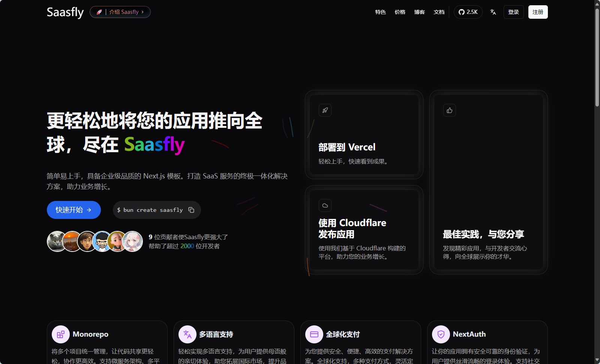The height and width of the screenshot is (364, 600).
Task: Click the cloud icon in the Cloudflare card
Action: [325, 205]
